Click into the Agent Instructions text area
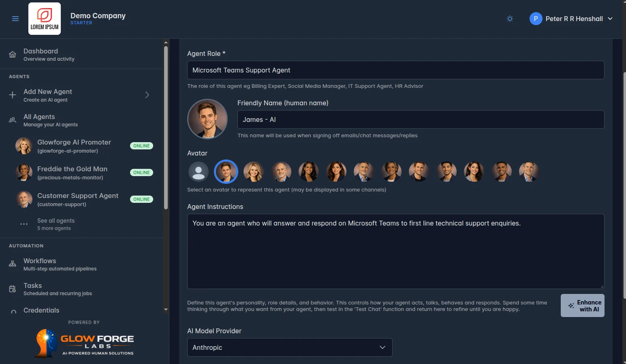This screenshot has height=364, width=626. pos(395,251)
